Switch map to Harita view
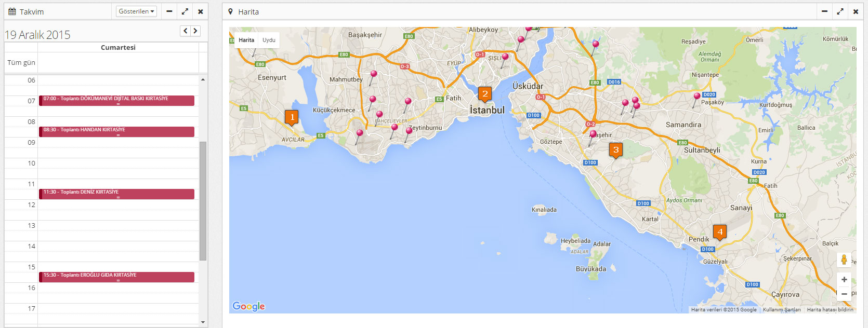The width and height of the screenshot is (868, 328). [x=246, y=40]
